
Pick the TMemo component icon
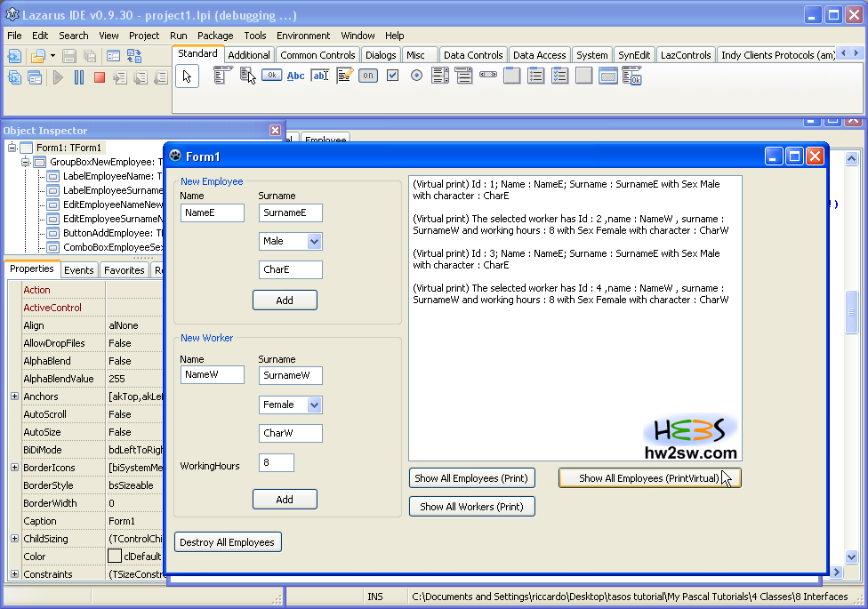coord(344,76)
